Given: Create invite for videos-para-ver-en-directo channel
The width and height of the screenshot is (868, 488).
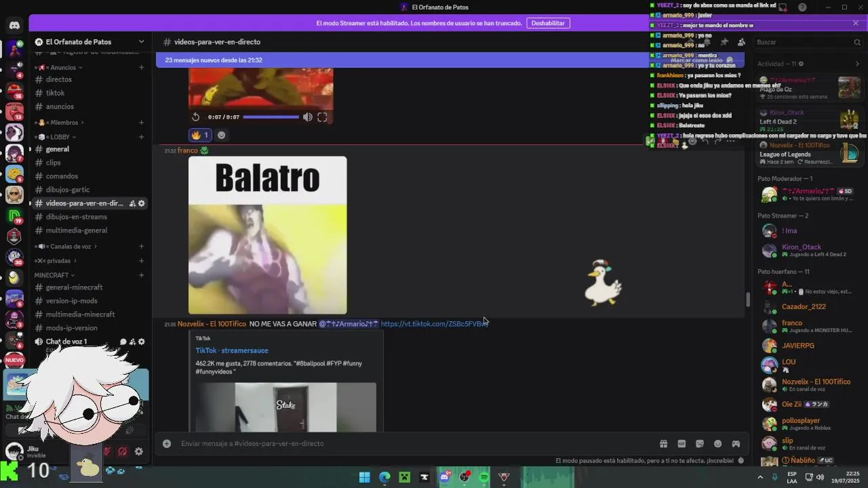Looking at the screenshot, I should [x=132, y=203].
